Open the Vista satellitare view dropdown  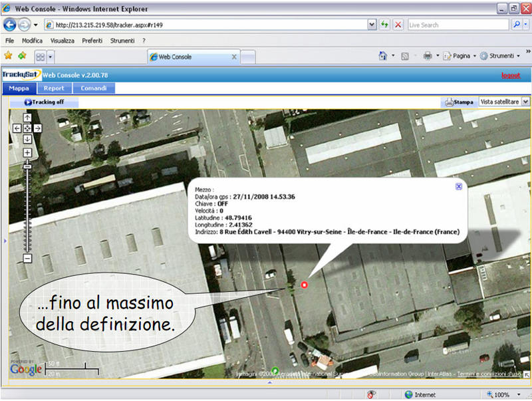tap(504, 102)
